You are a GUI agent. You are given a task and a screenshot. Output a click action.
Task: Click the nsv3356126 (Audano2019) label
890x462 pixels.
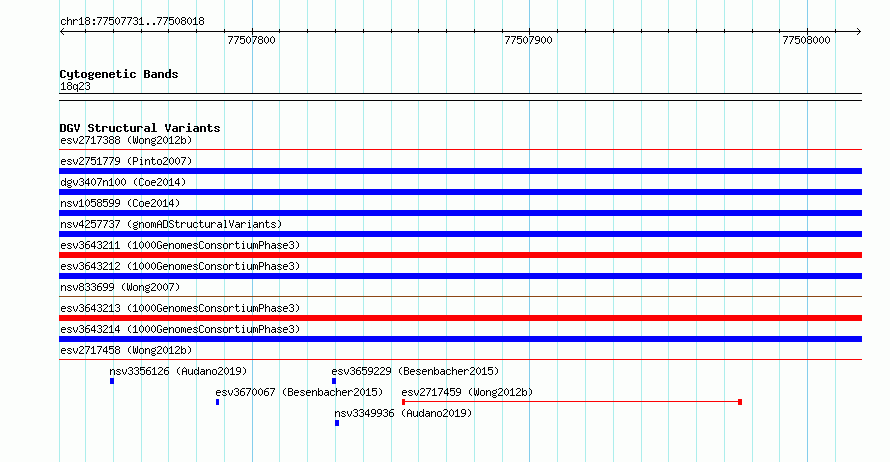(178, 371)
